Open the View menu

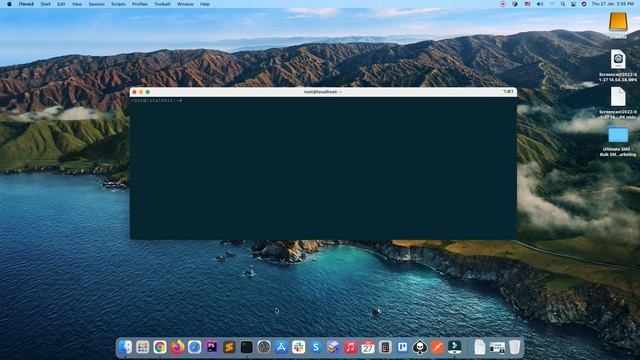pos(77,4)
